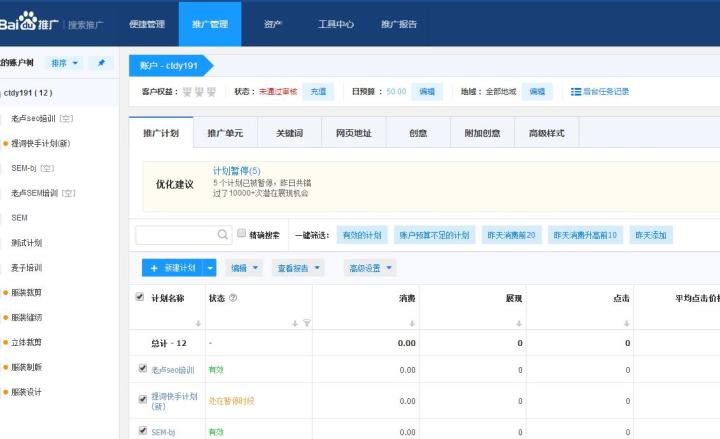Switch to the 高级样式 tab

(547, 133)
